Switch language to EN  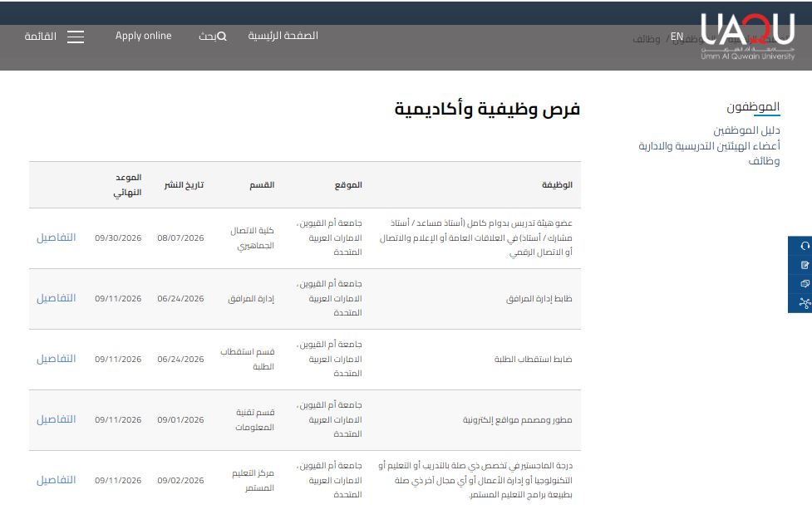coord(677,37)
